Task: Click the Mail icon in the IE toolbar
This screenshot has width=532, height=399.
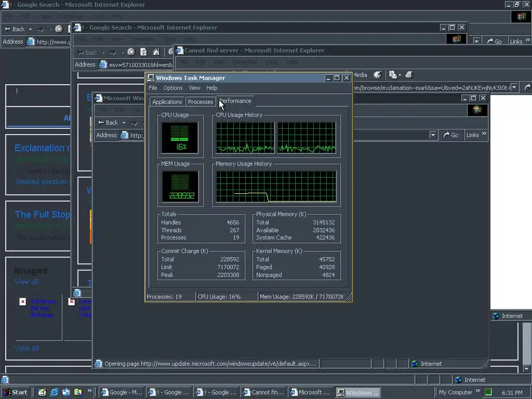Action: 394,75
